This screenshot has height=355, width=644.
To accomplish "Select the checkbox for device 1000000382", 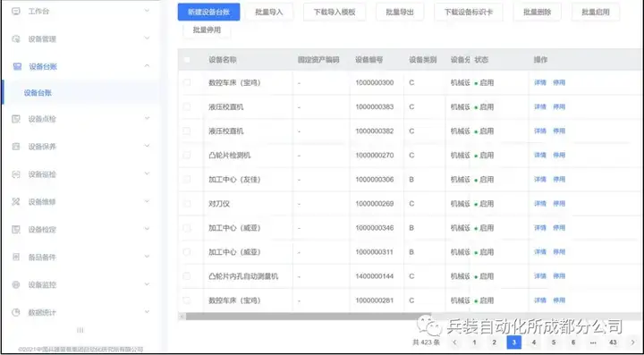I will click(x=187, y=131).
